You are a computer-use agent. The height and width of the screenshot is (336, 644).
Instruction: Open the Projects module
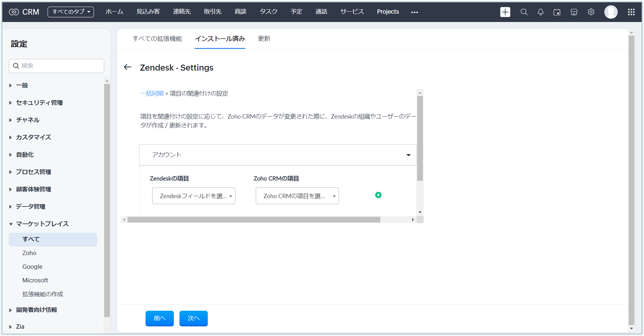(388, 12)
